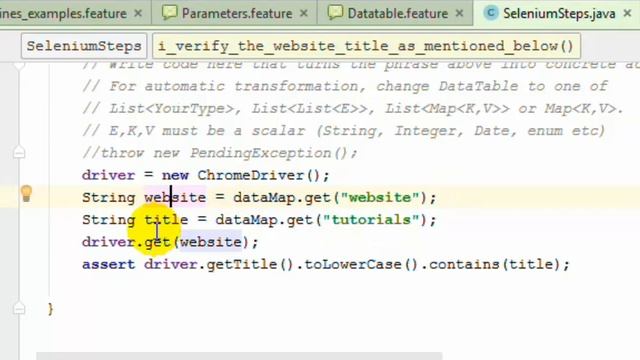640x360 pixels.
Task: Close the examples.feature tab
Action: (x=138, y=13)
